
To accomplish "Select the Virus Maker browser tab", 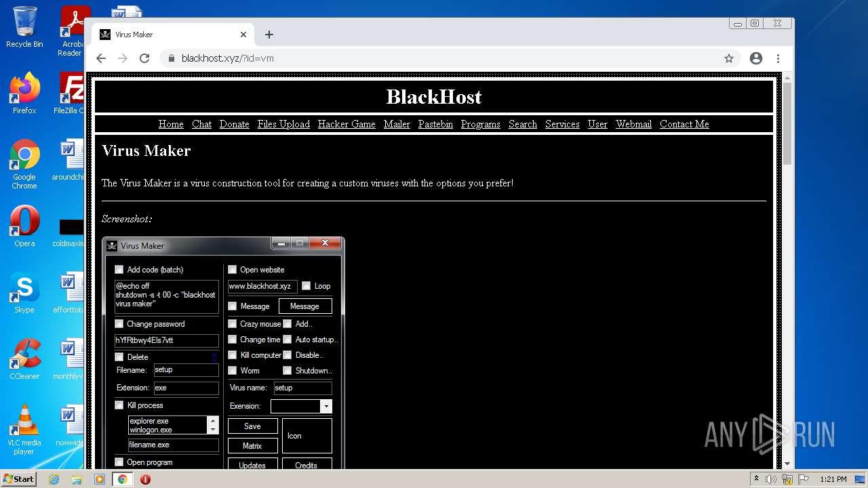I will pyautogui.click(x=172, y=35).
